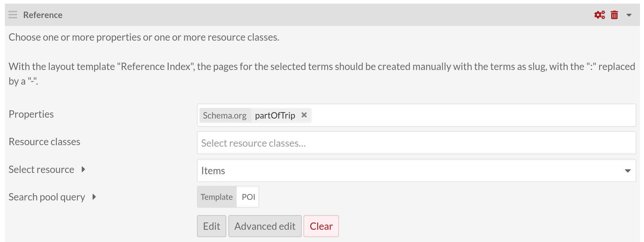Click the partOfTrip property chip
This screenshot has height=242, width=644.
pyautogui.click(x=275, y=116)
